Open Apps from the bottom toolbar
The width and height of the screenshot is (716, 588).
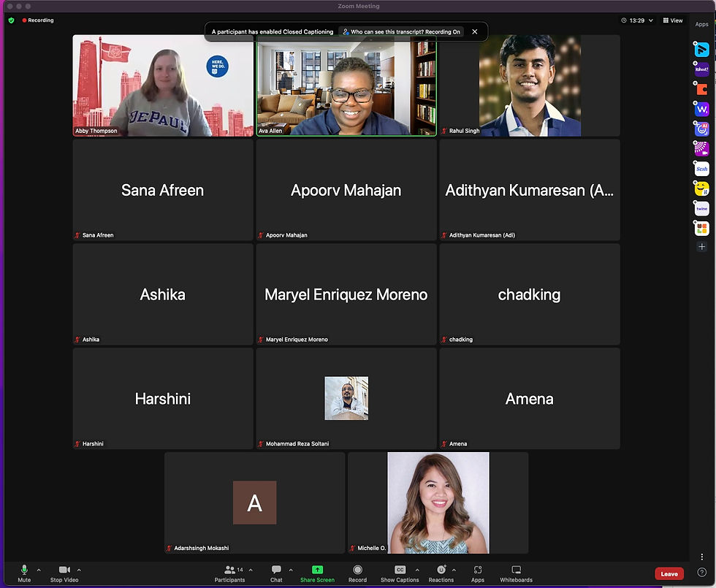click(478, 573)
